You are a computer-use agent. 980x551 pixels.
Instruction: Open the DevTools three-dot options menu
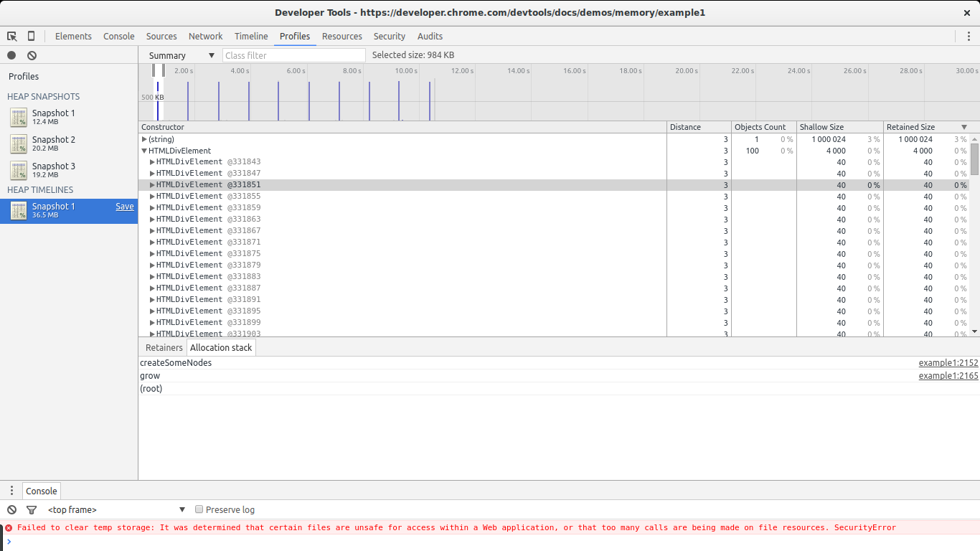[x=968, y=36]
